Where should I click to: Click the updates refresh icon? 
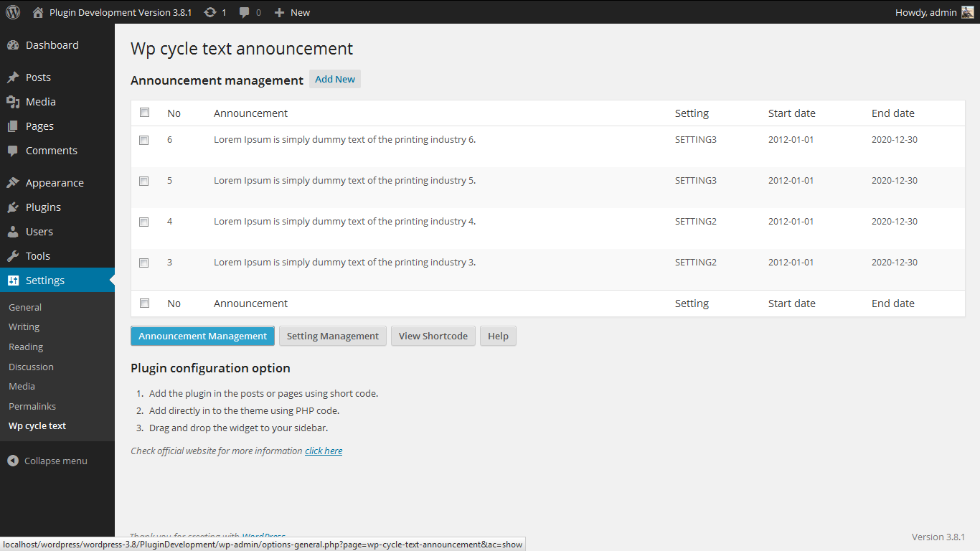coord(210,12)
